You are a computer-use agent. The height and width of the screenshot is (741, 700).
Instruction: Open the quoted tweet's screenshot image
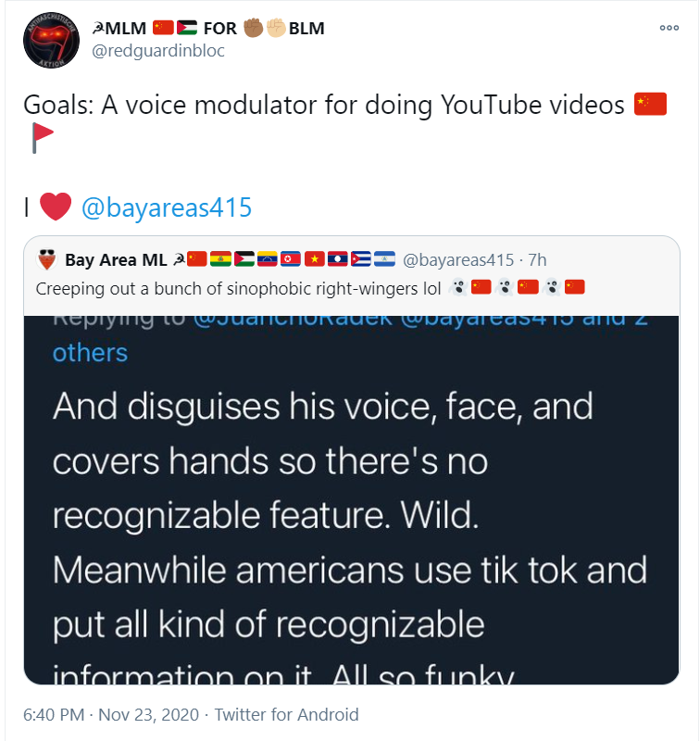[352, 500]
